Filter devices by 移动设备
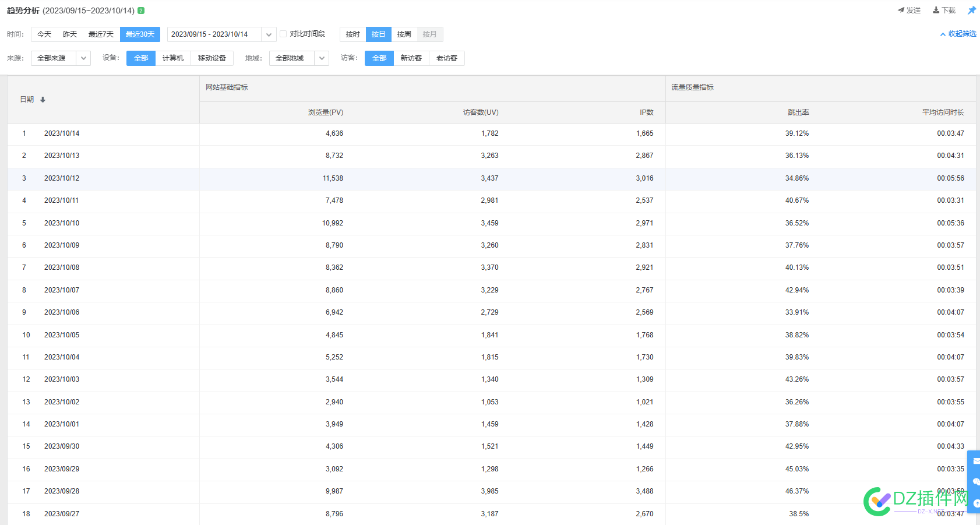The height and width of the screenshot is (525, 980). pos(212,58)
